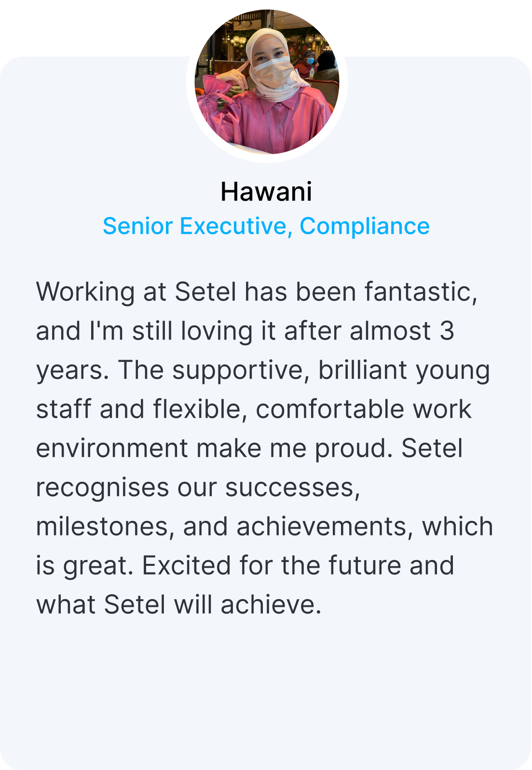Click the "Senior Executive, Compliance" job title
The height and width of the screenshot is (770, 532).
point(266,226)
